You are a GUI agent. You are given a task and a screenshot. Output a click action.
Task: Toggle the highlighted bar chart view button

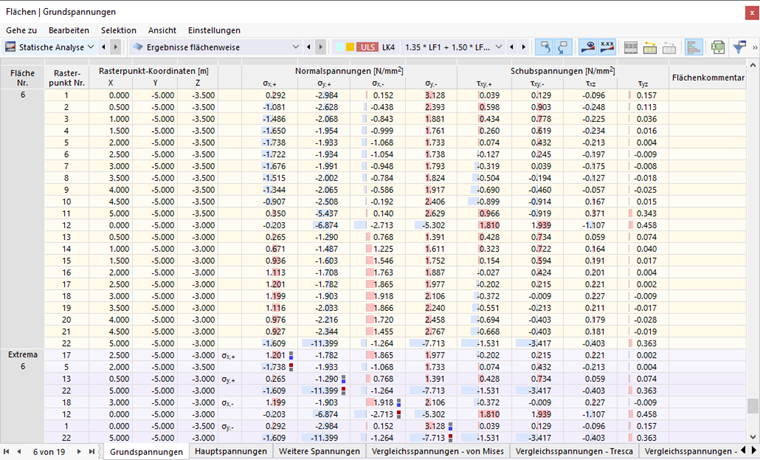click(694, 47)
